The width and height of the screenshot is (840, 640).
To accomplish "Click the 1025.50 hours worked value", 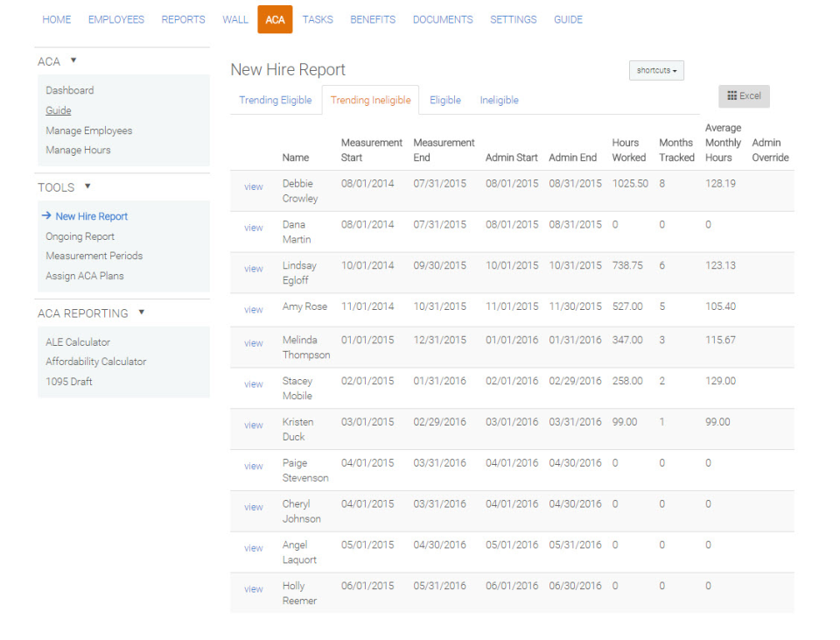I will click(x=630, y=183).
